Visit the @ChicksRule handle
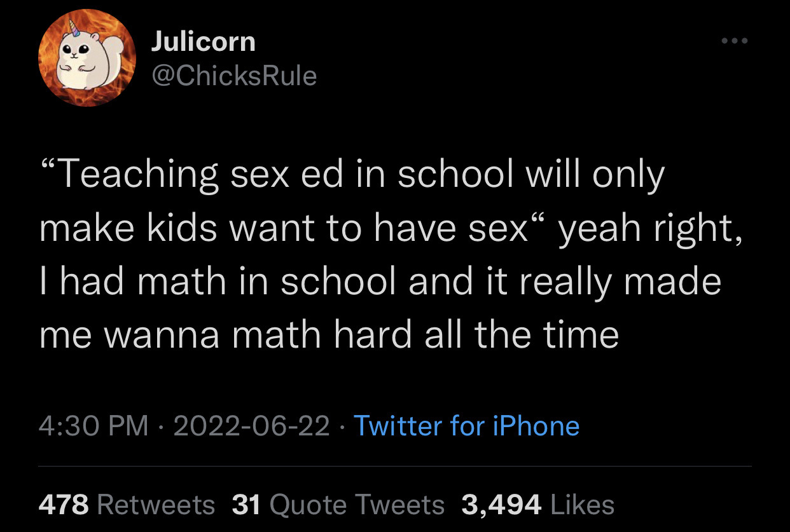 tap(233, 76)
